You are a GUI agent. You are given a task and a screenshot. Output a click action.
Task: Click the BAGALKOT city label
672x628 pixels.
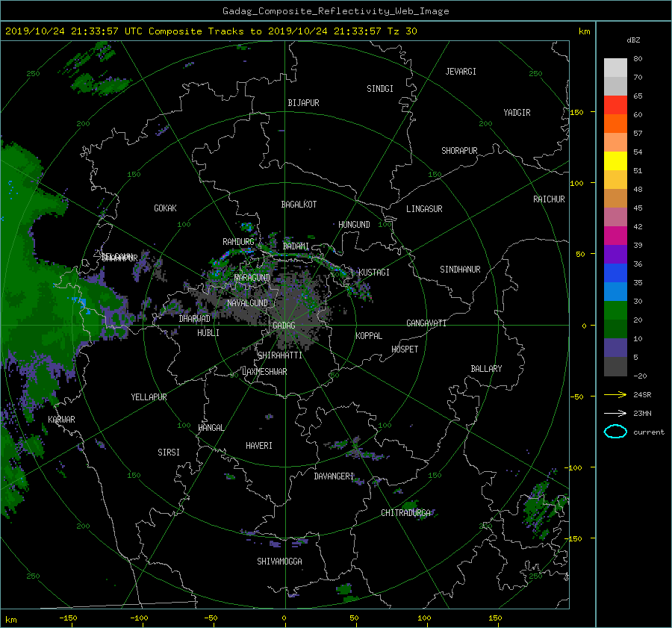click(x=299, y=205)
